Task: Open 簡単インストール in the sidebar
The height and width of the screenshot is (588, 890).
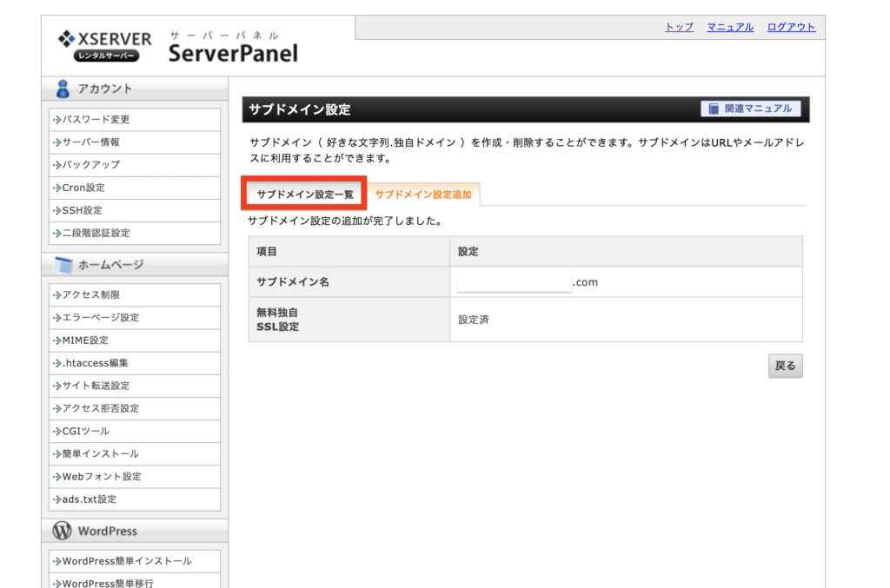Action: [x=135, y=453]
